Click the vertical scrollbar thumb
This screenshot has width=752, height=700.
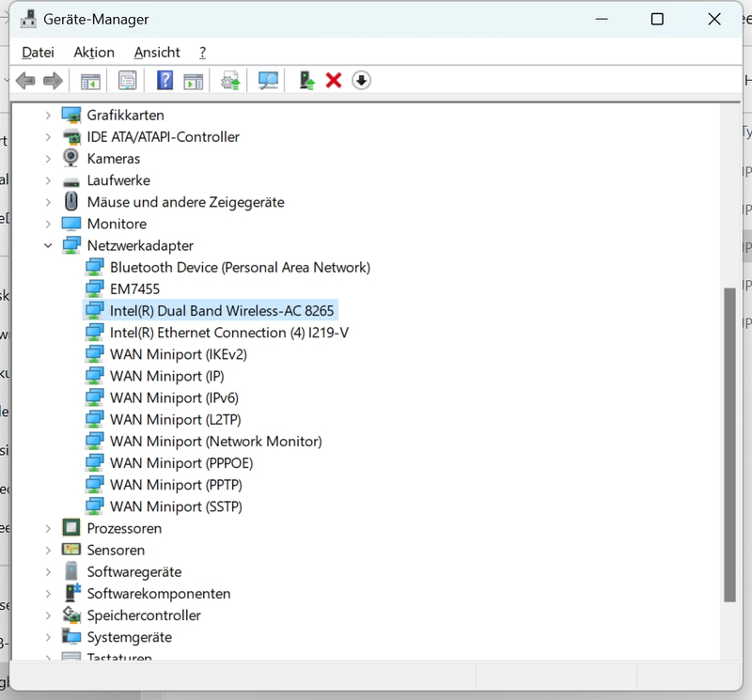coord(729,442)
